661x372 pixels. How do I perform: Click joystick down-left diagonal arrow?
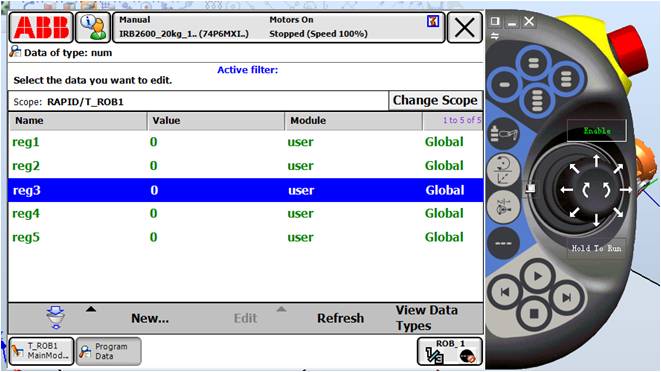point(574,212)
